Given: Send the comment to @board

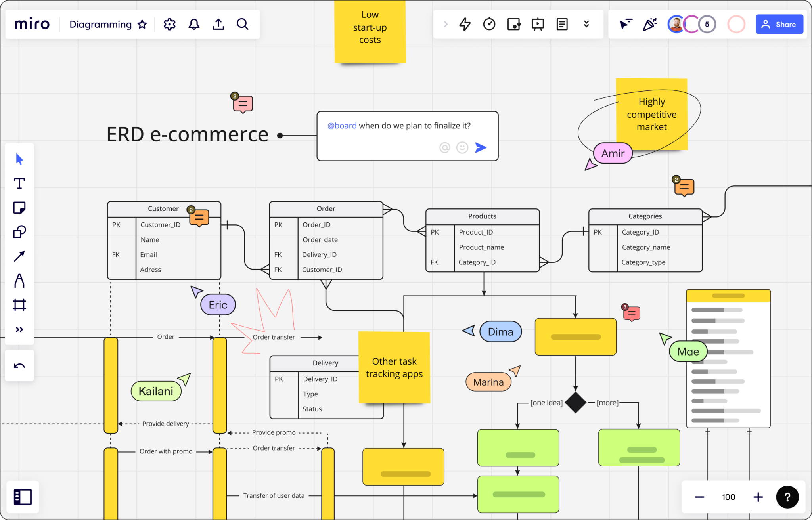Looking at the screenshot, I should click(x=481, y=147).
